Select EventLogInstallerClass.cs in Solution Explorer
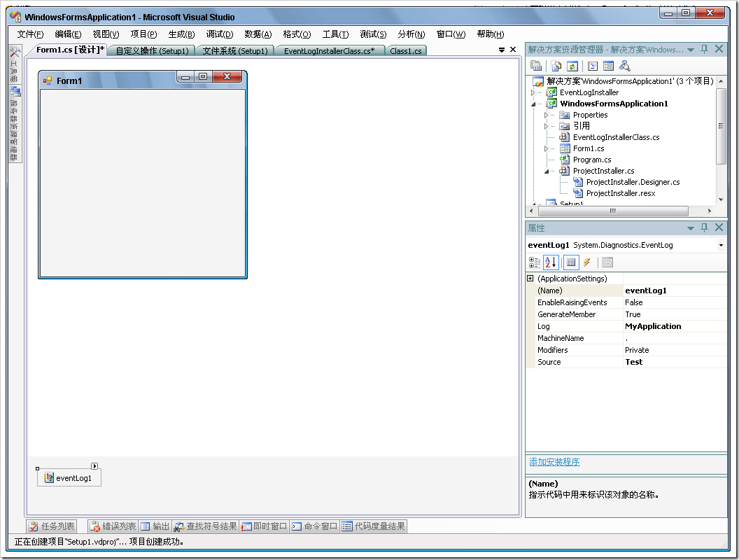Viewport: 739px width, 560px height. pyautogui.click(x=616, y=137)
